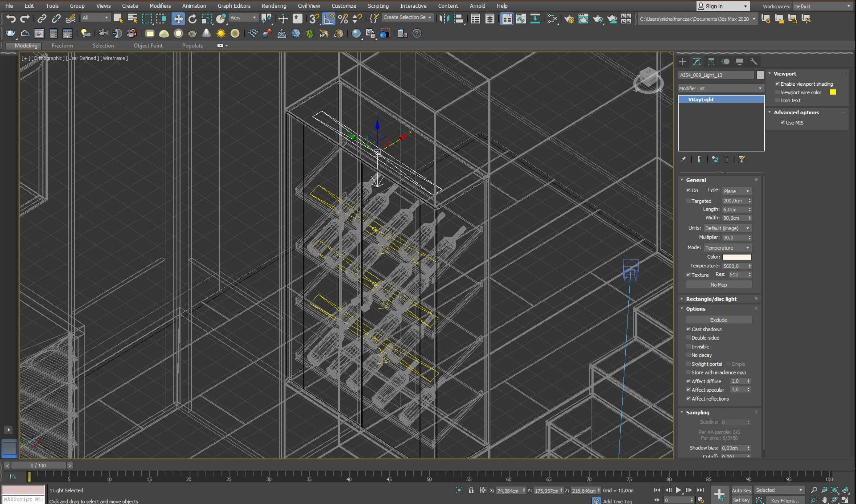This screenshot has width=856, height=504.
Task: Enable the Invisible light option
Action: (688, 346)
